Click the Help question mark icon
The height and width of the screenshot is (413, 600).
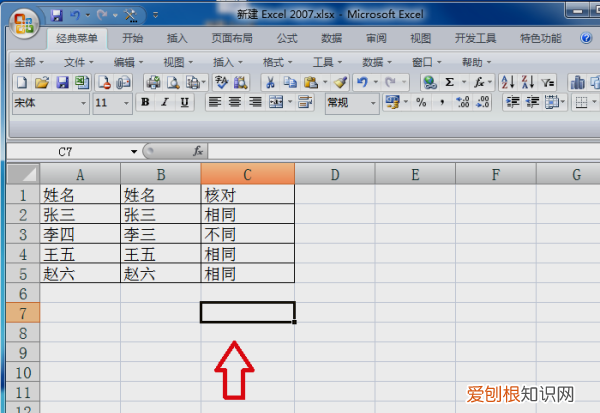[x=586, y=39]
